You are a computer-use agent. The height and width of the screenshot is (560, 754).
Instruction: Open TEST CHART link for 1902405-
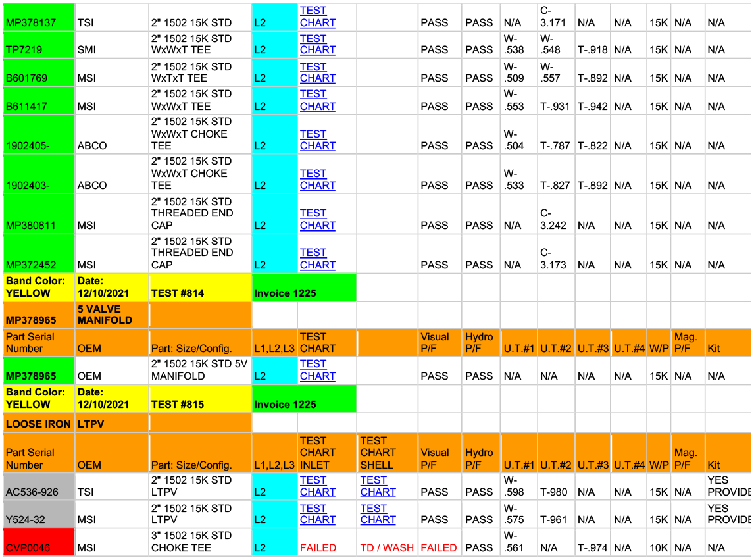click(x=317, y=140)
